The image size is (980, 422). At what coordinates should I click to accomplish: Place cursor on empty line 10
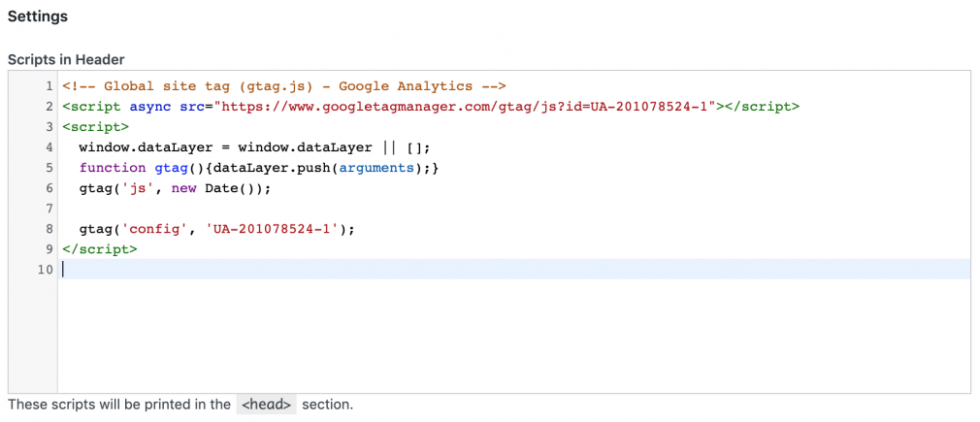pyautogui.click(x=513, y=270)
